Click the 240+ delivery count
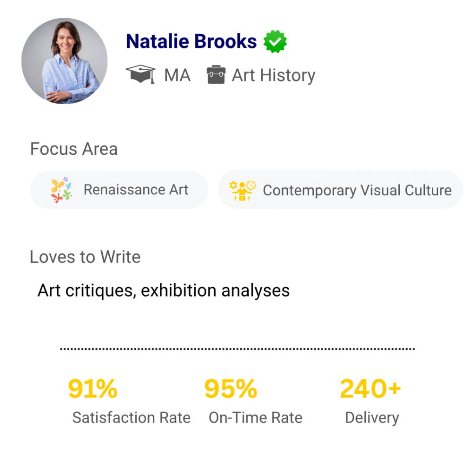The height and width of the screenshot is (463, 476). tap(370, 389)
